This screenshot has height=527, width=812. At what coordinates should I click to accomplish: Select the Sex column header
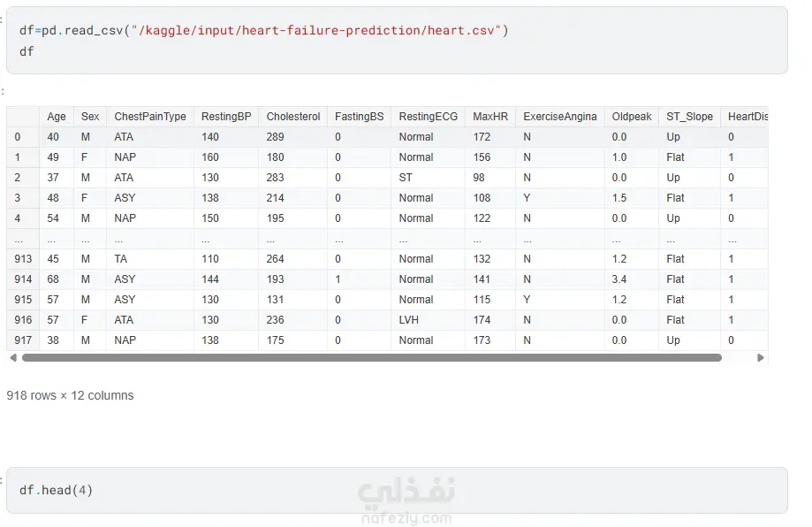pyautogui.click(x=90, y=117)
